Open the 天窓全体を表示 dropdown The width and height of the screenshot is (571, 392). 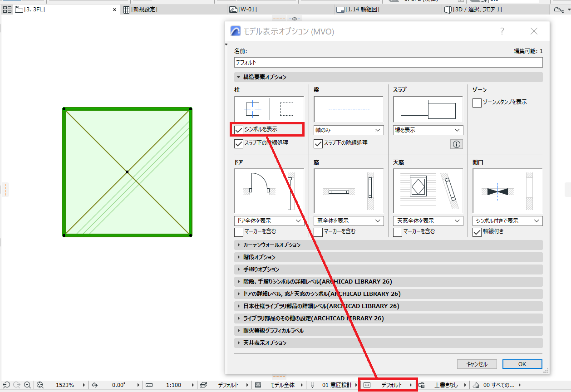tap(428, 221)
